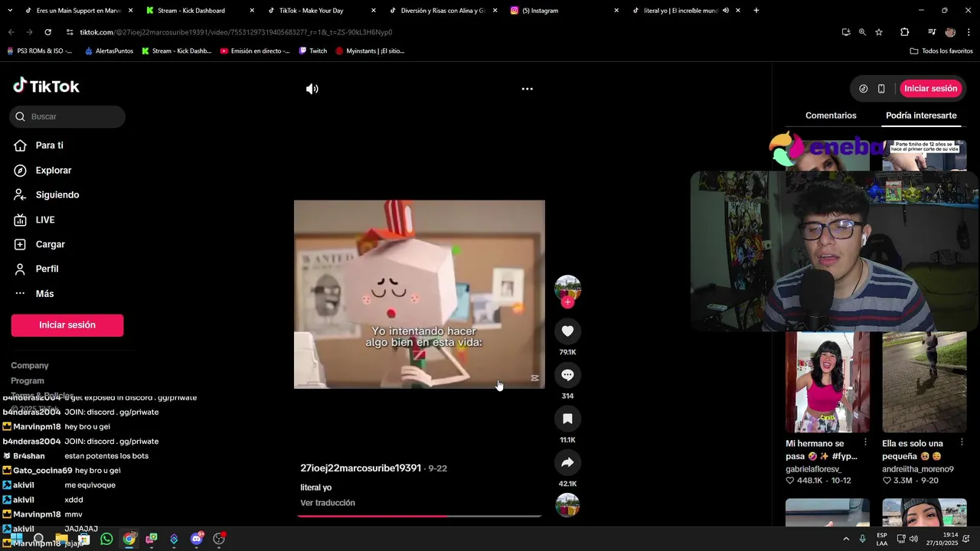Open Discord from taskbar
This screenshot has height=551, width=980.
[x=196, y=539]
